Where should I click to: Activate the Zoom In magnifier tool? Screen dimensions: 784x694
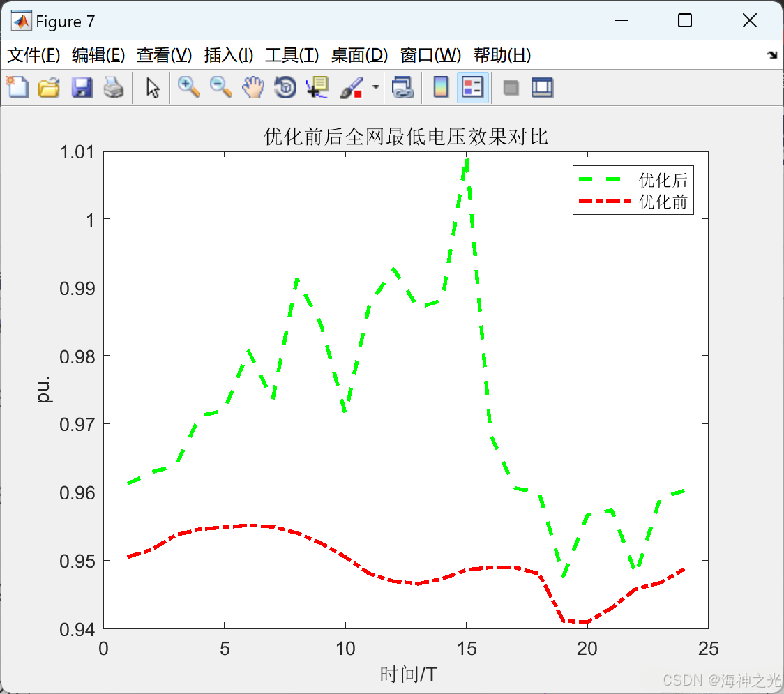click(x=188, y=87)
